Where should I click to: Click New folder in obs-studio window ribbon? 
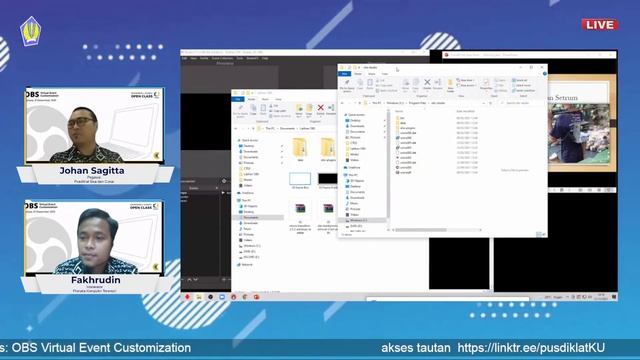tap(450, 85)
